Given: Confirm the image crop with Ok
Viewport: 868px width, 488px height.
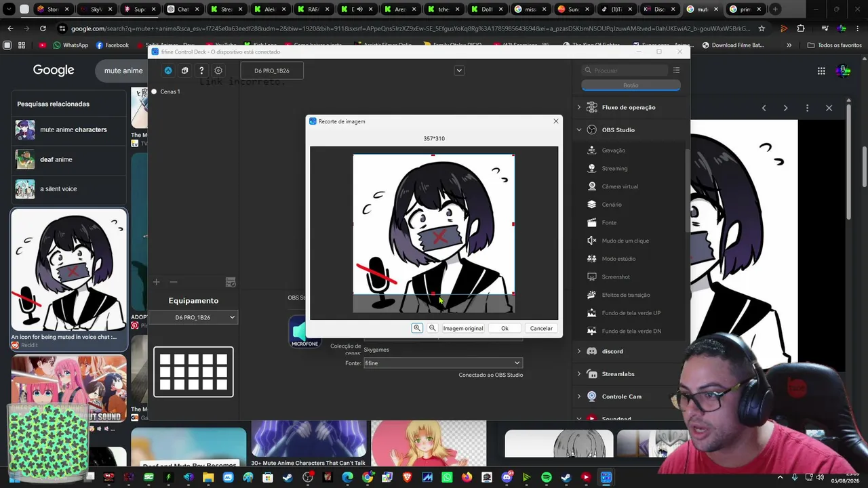Looking at the screenshot, I should click(505, 328).
